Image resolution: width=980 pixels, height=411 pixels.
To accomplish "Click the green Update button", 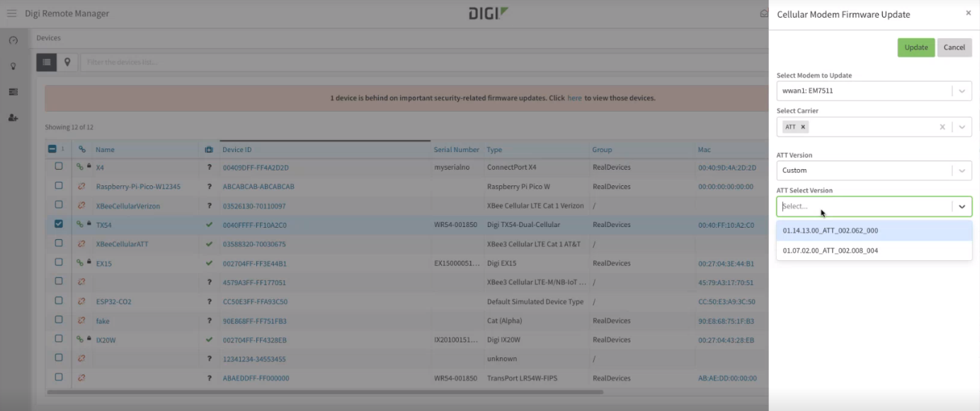I will pos(916,47).
